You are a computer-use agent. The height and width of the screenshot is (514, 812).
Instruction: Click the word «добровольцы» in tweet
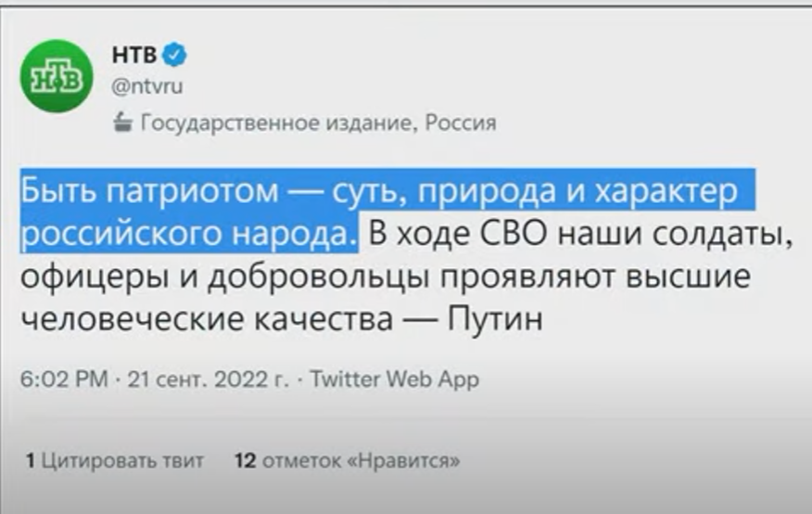328,277
